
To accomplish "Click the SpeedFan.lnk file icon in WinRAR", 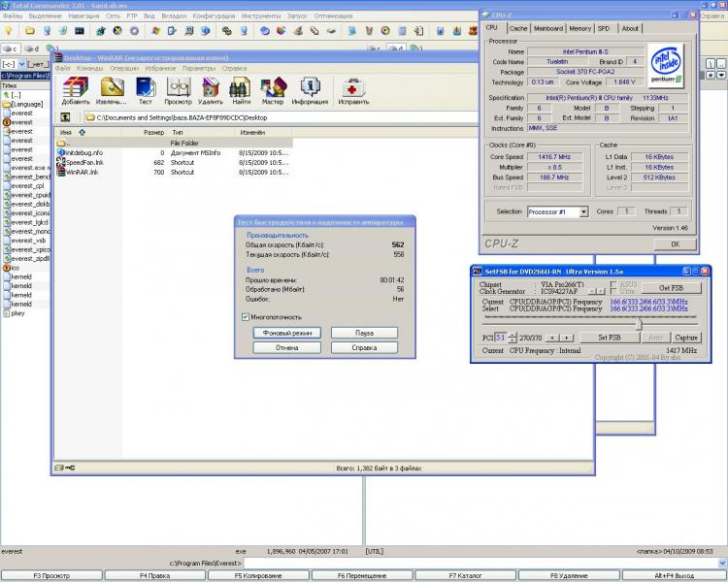I will [x=61, y=162].
